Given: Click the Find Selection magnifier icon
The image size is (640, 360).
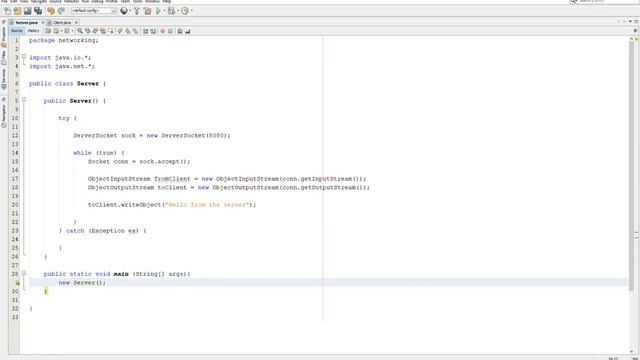Looking at the screenshot, I should (80, 31).
